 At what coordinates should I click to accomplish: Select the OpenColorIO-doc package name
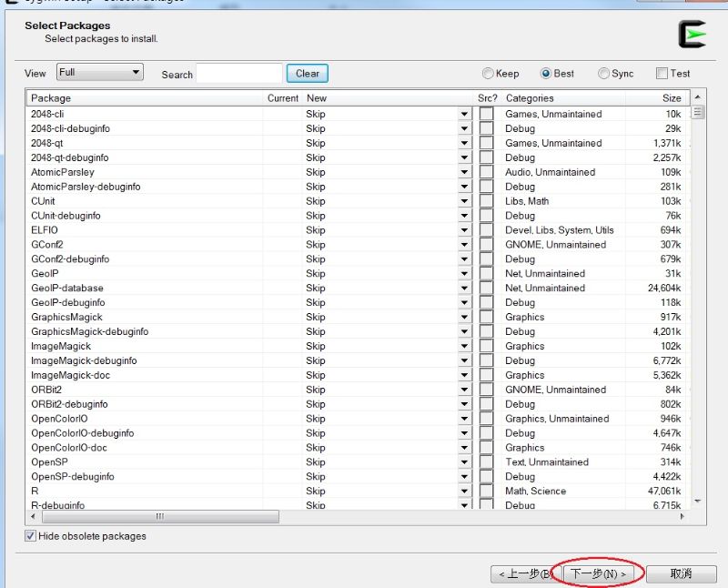point(69,448)
